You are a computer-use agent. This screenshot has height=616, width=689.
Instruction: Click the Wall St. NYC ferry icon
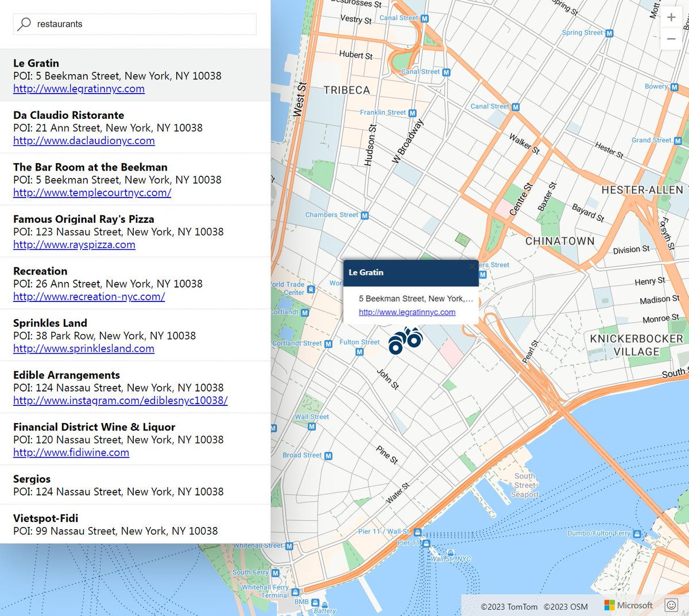[x=451, y=552]
